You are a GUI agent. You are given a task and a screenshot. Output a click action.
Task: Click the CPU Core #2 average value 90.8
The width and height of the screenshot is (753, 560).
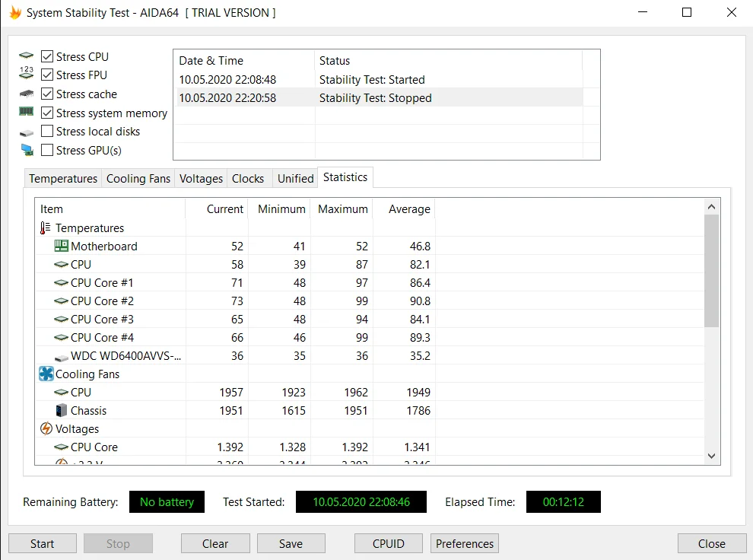(x=420, y=301)
